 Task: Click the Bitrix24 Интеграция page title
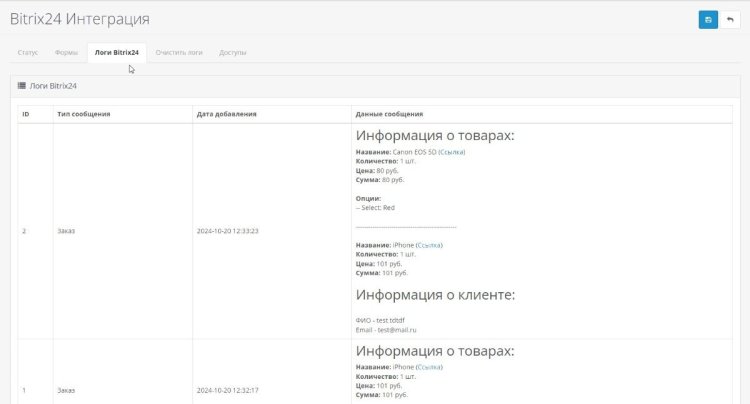(x=79, y=19)
